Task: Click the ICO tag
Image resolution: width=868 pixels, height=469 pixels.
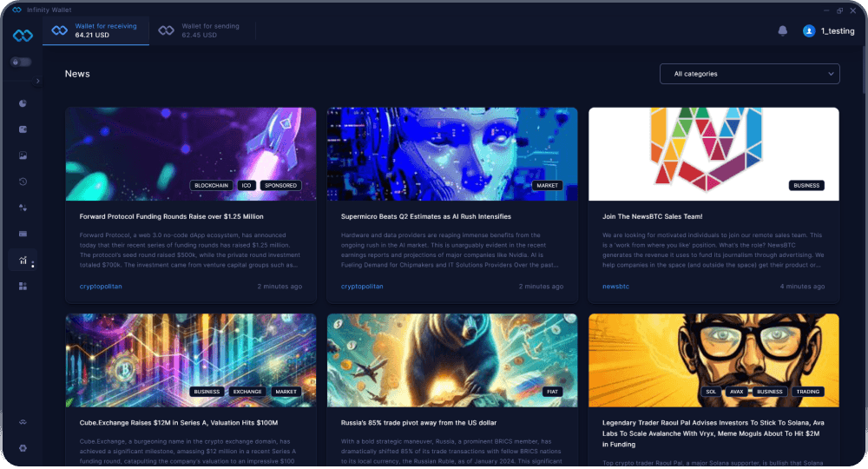Action: pos(247,186)
